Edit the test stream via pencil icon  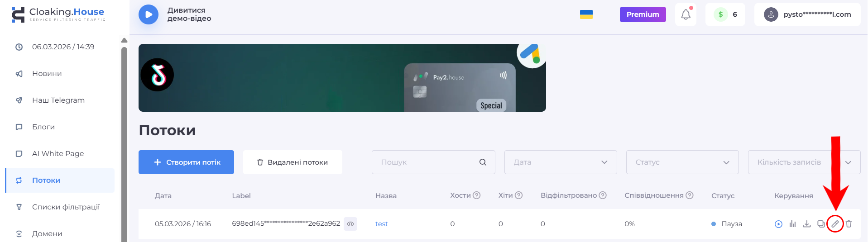(x=835, y=224)
